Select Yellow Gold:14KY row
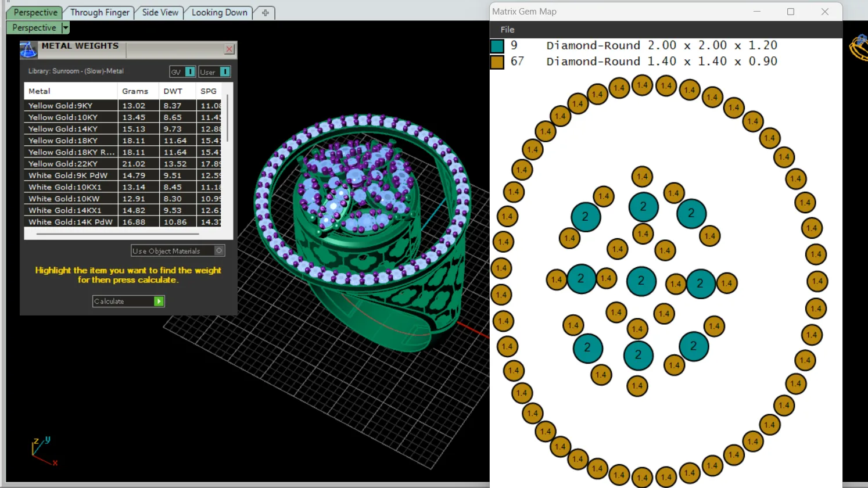 [x=122, y=129]
